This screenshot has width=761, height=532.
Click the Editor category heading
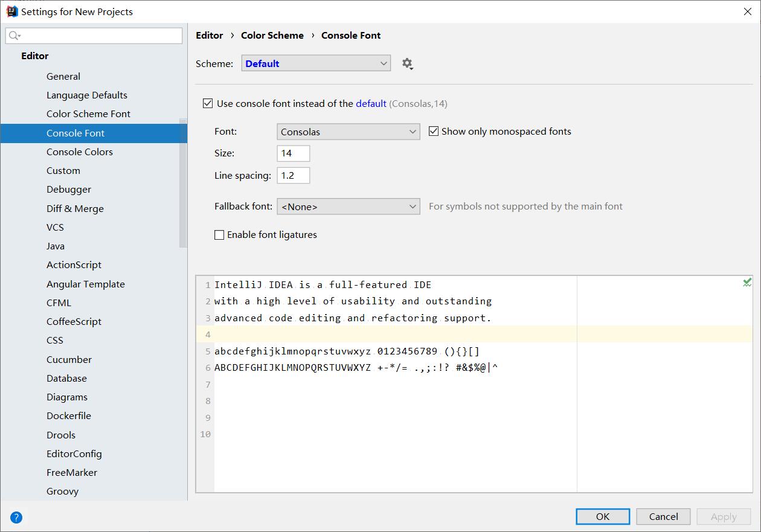(35, 56)
